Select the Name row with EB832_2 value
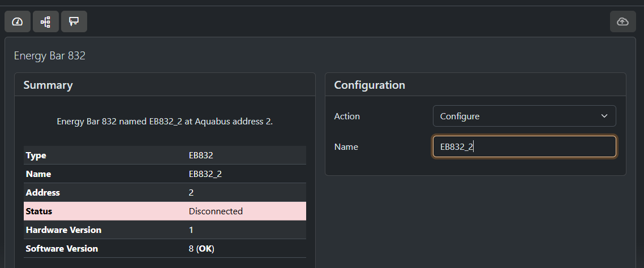This screenshot has width=644, height=268. (165, 174)
